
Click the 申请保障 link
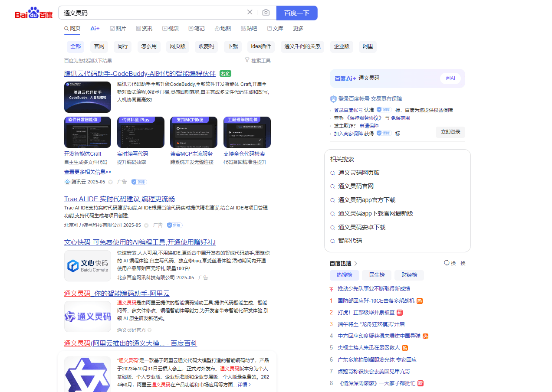[369, 126]
